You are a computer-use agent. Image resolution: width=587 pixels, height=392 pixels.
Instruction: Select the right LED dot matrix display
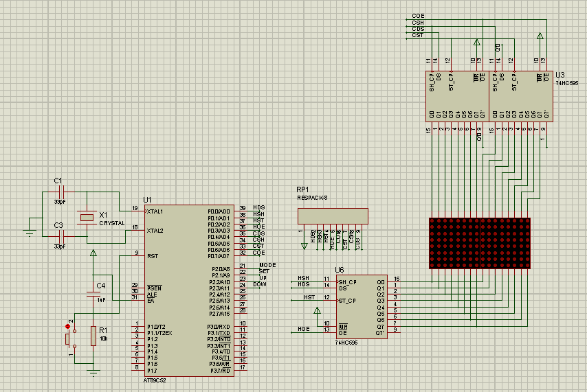pyautogui.click(x=505, y=243)
